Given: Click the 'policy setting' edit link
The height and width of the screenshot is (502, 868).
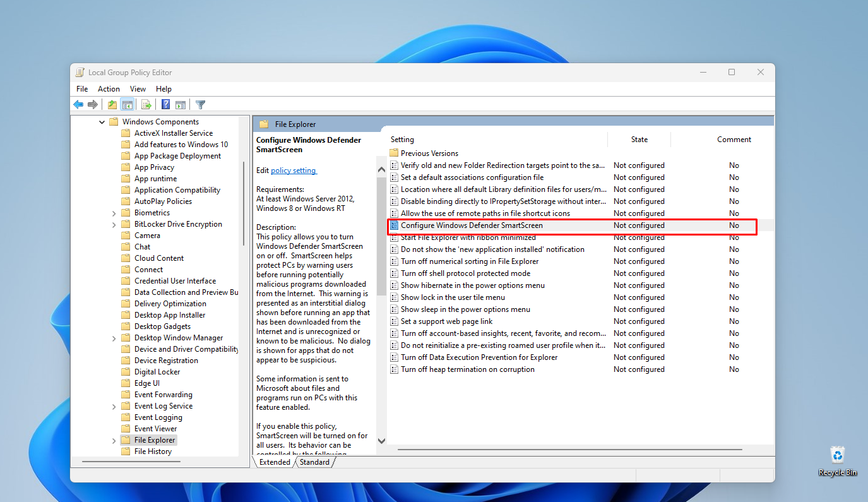Looking at the screenshot, I should [x=294, y=170].
